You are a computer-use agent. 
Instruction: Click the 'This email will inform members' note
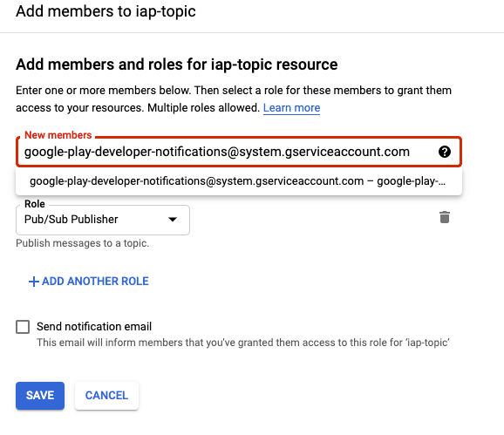tap(243, 343)
